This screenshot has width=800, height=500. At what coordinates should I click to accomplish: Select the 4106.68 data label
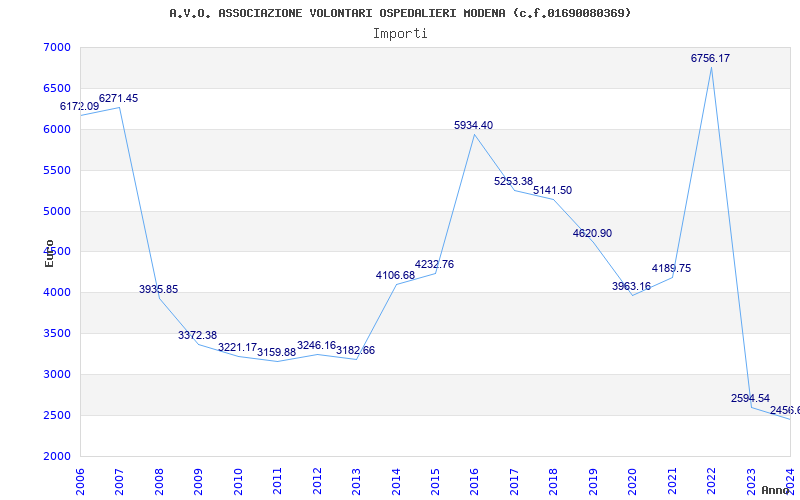[x=395, y=276]
